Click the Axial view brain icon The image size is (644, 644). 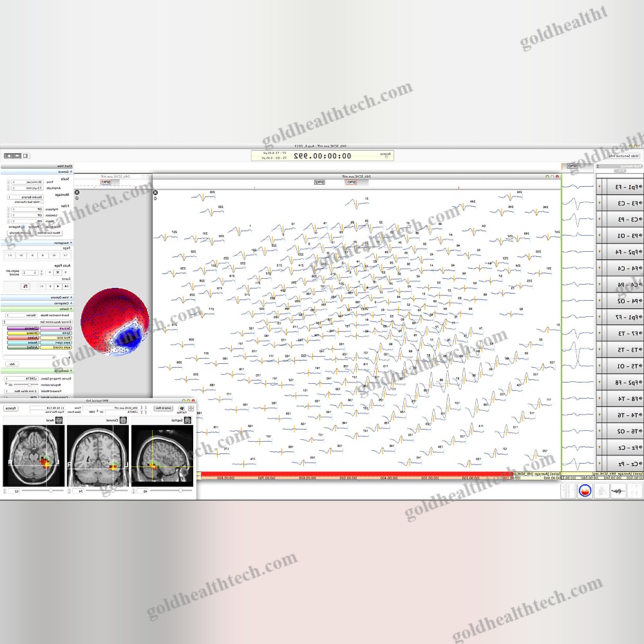[59, 420]
